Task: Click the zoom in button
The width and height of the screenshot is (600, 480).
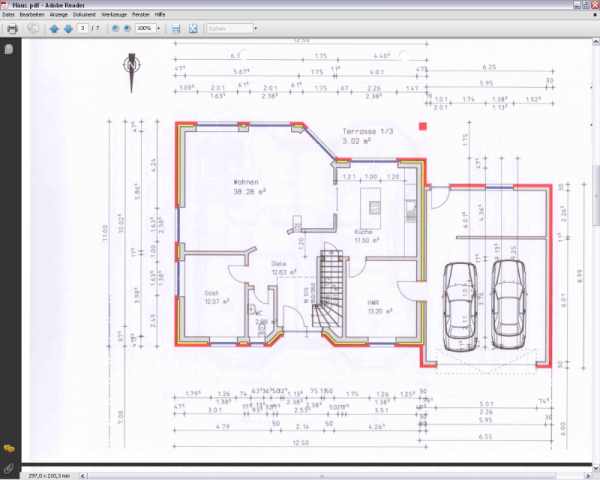Action: click(127, 29)
